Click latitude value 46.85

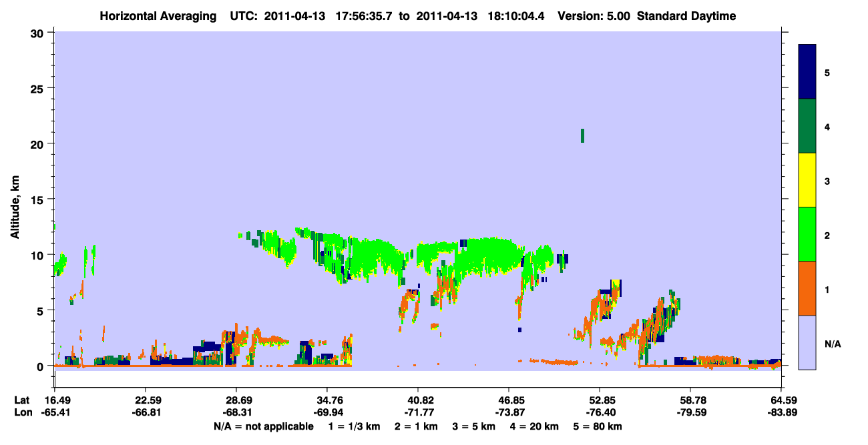pyautogui.click(x=509, y=400)
